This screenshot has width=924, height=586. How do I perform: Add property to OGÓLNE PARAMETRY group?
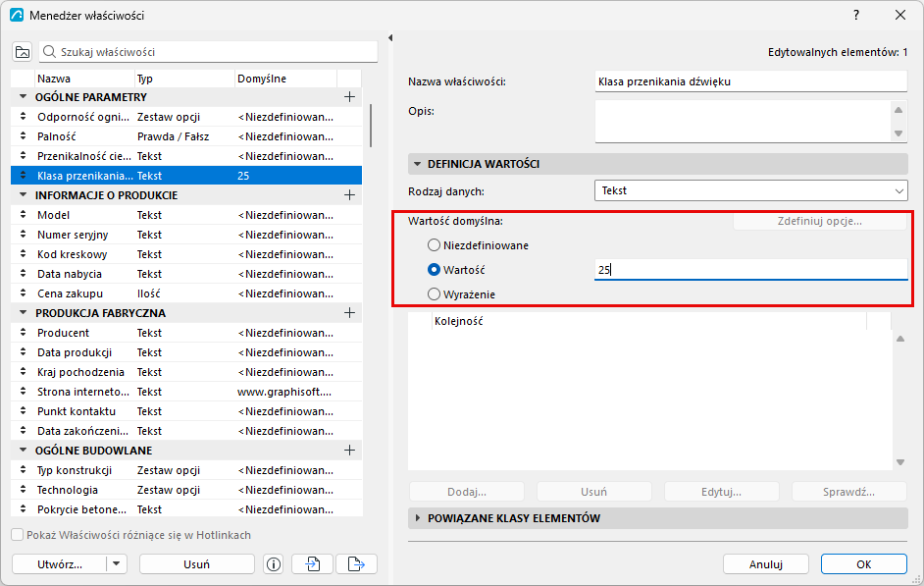click(x=349, y=96)
